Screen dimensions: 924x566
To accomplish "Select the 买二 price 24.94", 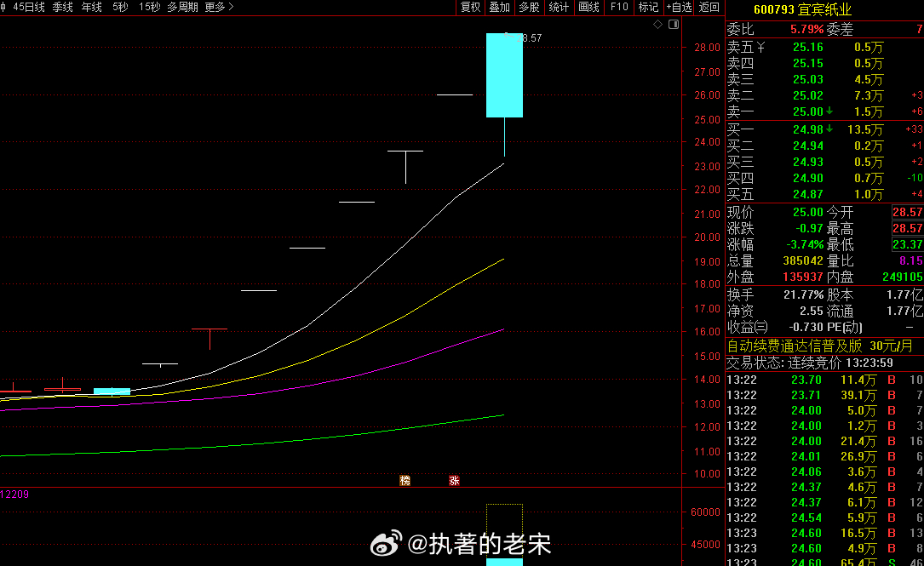I will tap(808, 146).
